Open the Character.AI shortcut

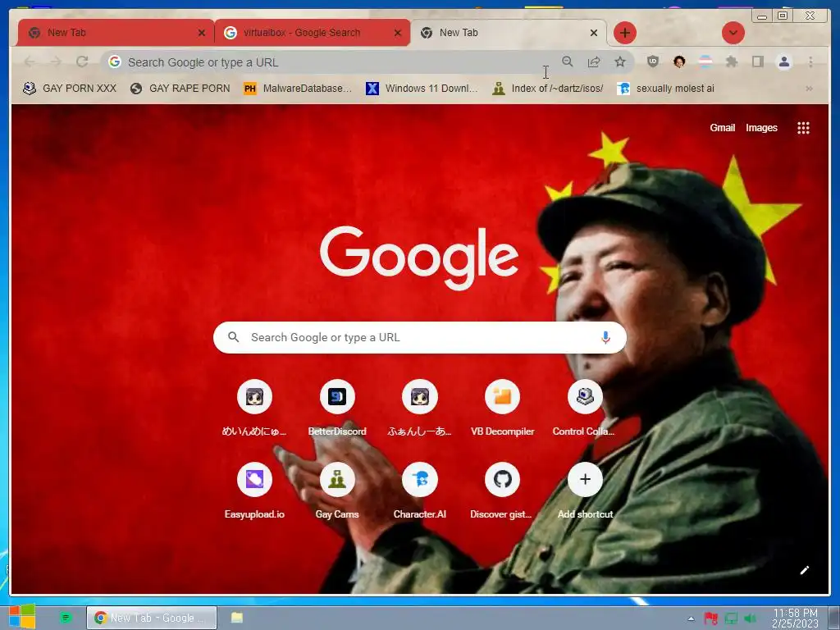tap(419, 491)
